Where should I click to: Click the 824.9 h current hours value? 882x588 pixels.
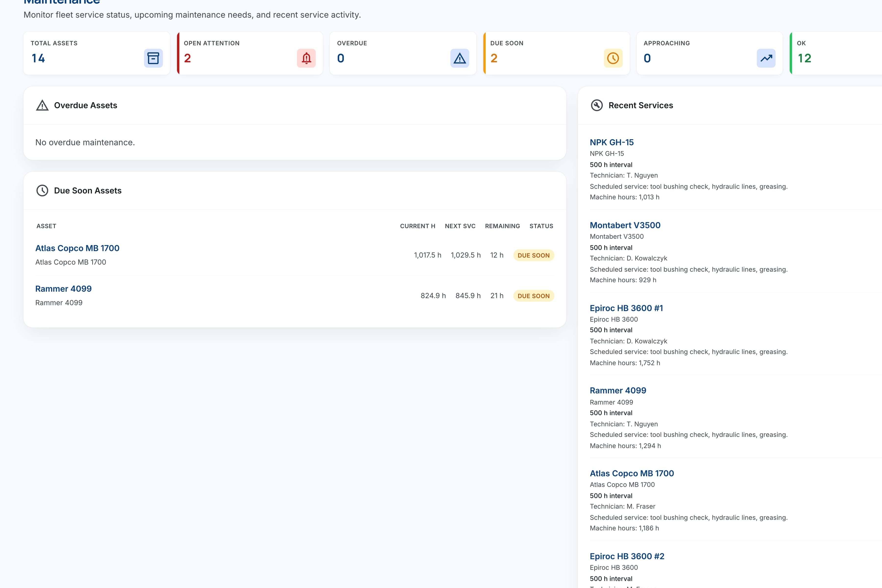coord(433,295)
